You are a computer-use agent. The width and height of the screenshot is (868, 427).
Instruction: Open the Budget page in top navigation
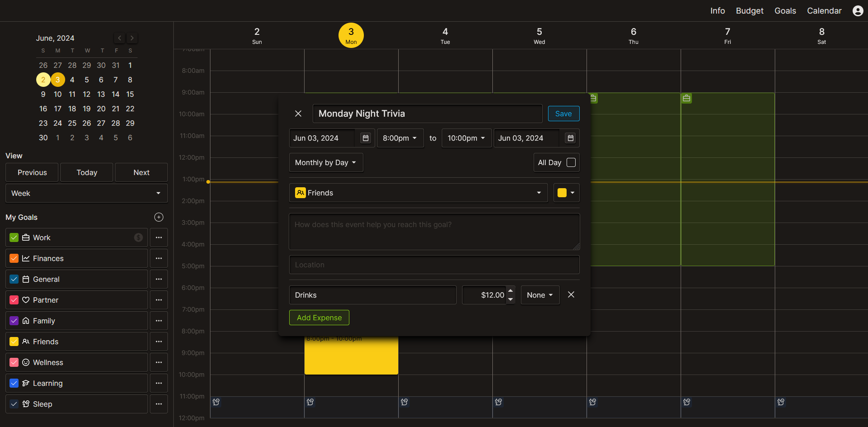click(x=749, y=11)
